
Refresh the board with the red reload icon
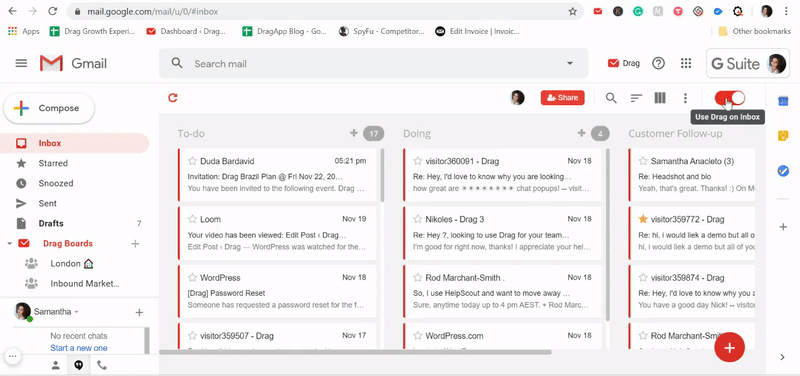173,97
